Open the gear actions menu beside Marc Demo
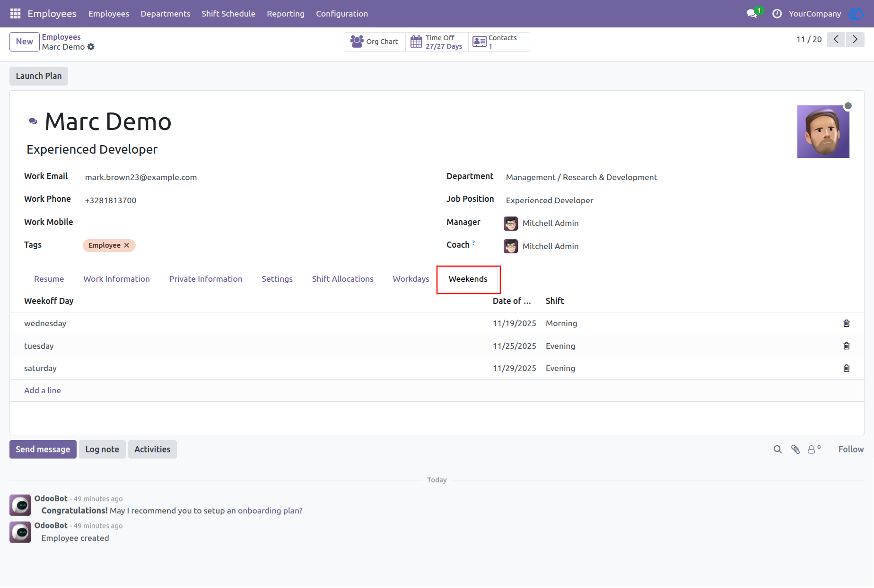This screenshot has width=874, height=588. tap(91, 47)
